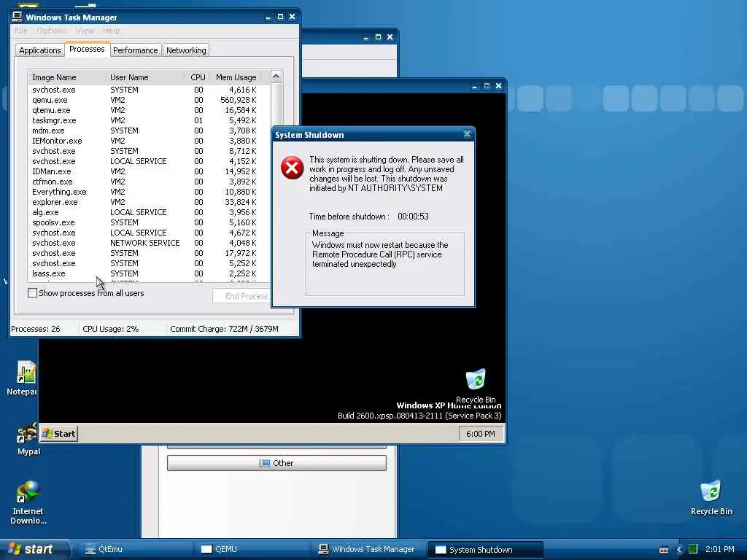Click the End Process button
The height and width of the screenshot is (560, 747).
(242, 296)
